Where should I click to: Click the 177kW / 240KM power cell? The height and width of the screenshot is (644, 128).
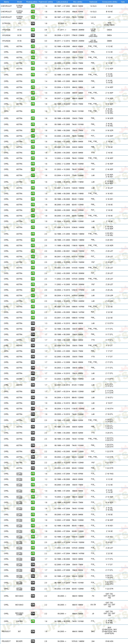(x=78, y=301)
